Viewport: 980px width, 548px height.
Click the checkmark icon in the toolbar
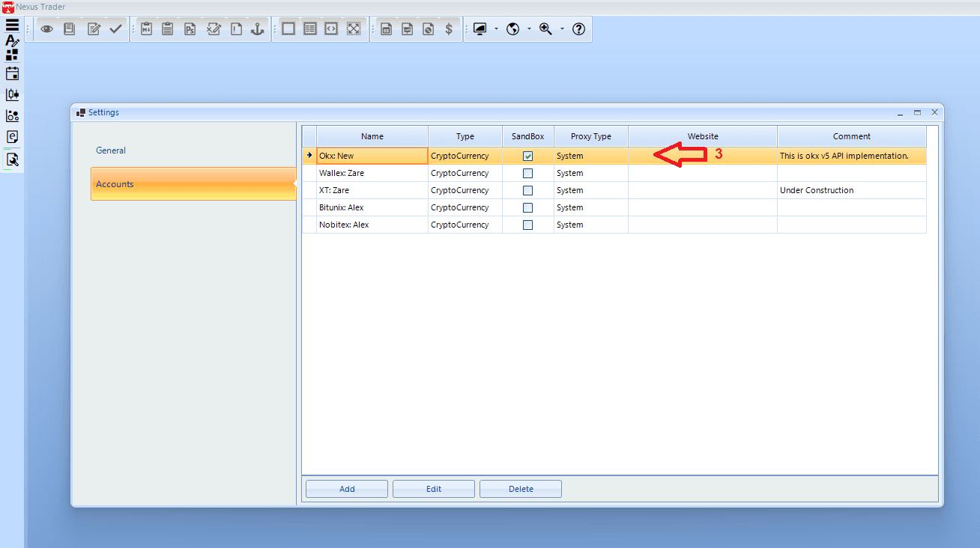[115, 29]
